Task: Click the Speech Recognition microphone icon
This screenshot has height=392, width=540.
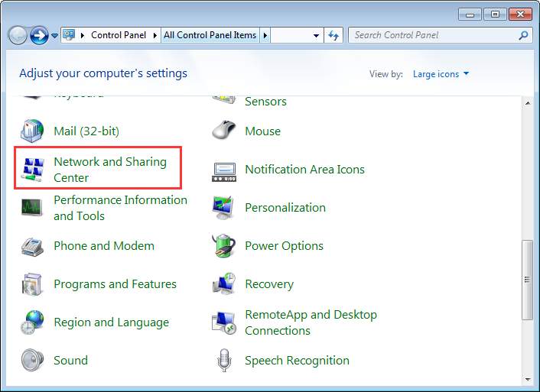Action: (224, 361)
